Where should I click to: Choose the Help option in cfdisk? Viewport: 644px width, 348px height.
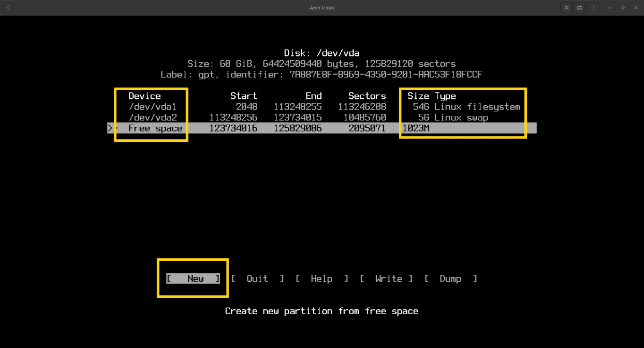coord(321,279)
